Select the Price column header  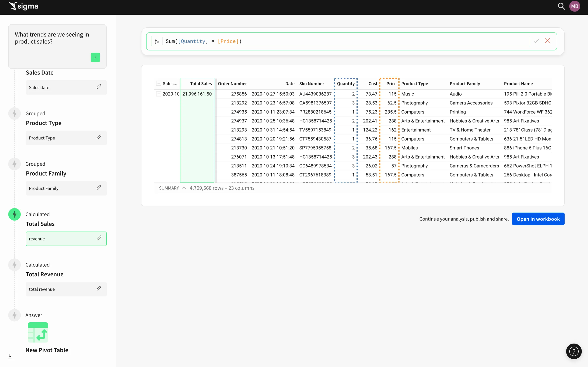[391, 84]
